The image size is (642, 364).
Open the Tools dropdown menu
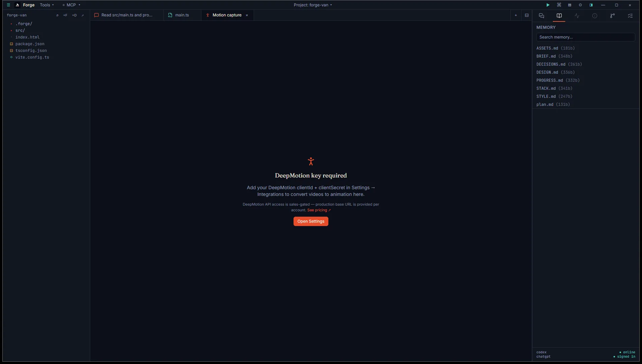pyautogui.click(x=47, y=5)
